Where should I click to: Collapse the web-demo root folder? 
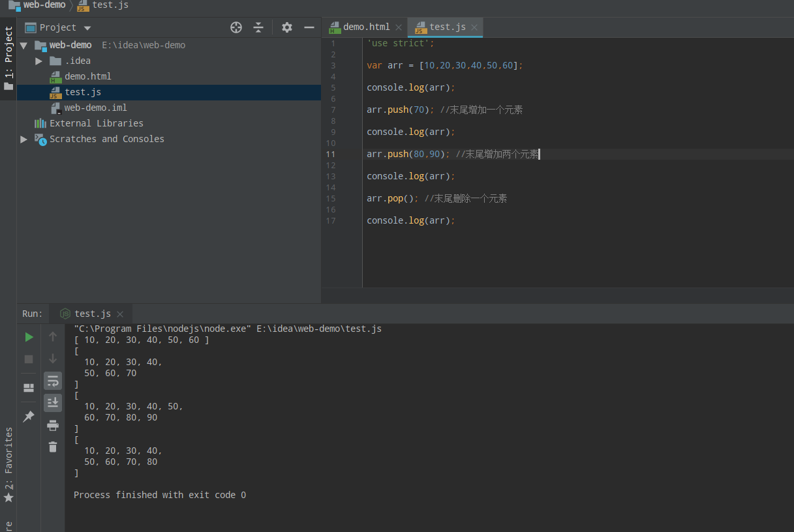(x=23, y=46)
